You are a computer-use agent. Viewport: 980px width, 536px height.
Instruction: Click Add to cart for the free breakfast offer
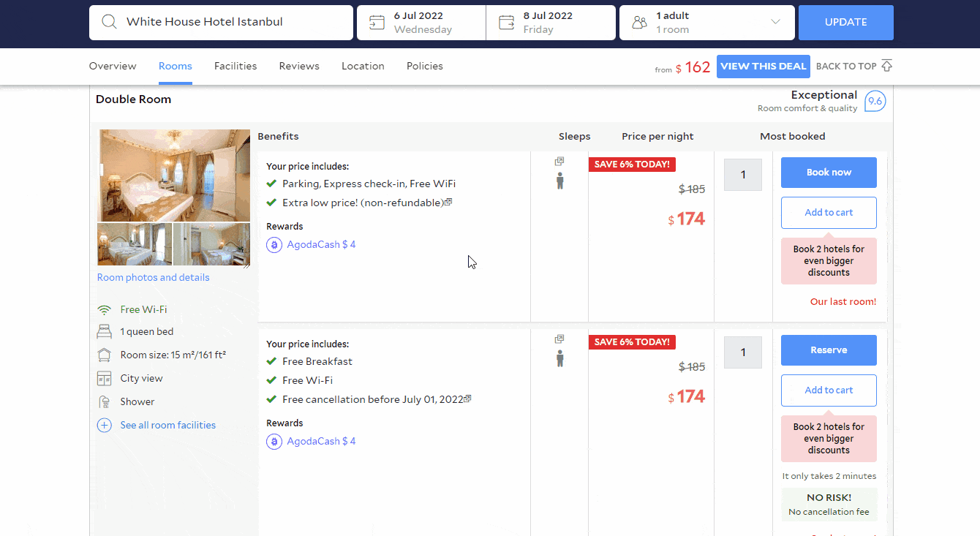point(829,390)
